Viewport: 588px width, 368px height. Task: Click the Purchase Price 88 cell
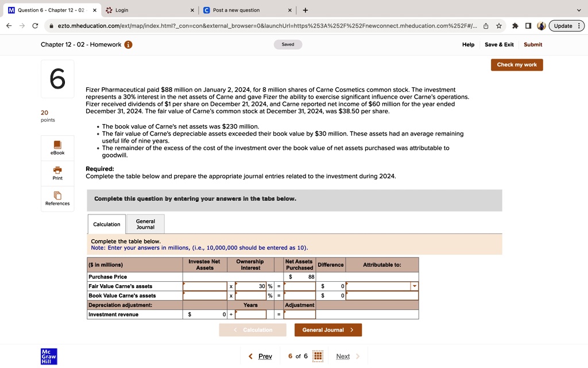click(x=300, y=277)
